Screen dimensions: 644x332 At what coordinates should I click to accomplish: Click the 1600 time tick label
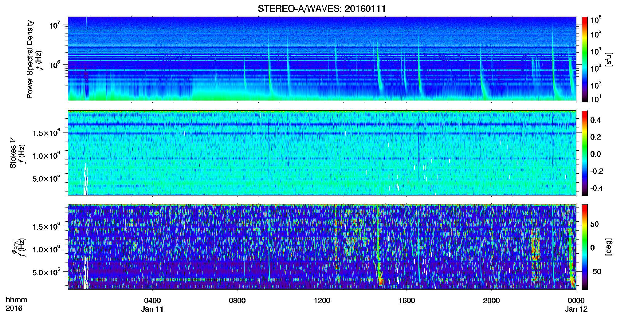click(407, 300)
